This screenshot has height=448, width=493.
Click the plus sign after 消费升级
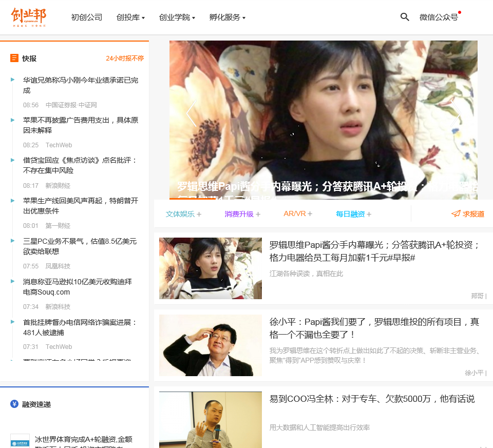click(x=258, y=215)
